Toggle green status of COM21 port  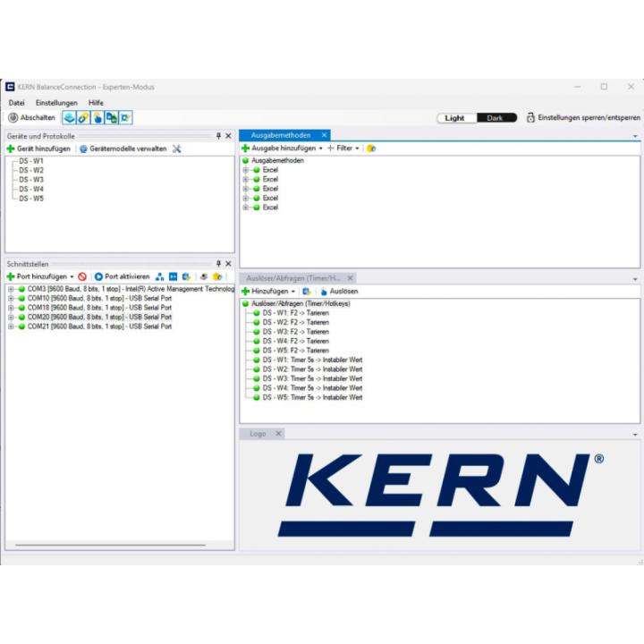(21, 326)
